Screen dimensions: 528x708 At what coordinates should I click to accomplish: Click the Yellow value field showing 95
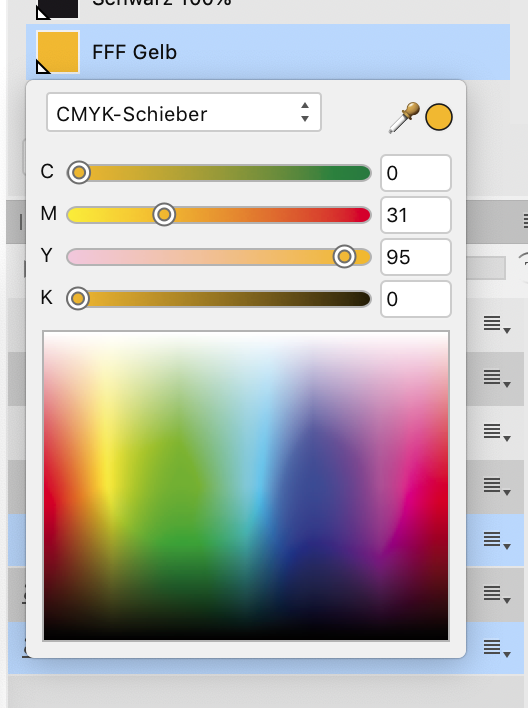(416, 257)
